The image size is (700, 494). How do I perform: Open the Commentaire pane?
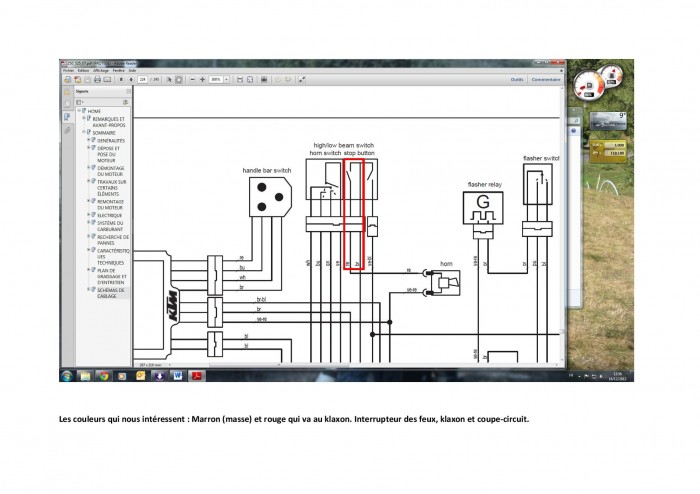pyautogui.click(x=545, y=79)
